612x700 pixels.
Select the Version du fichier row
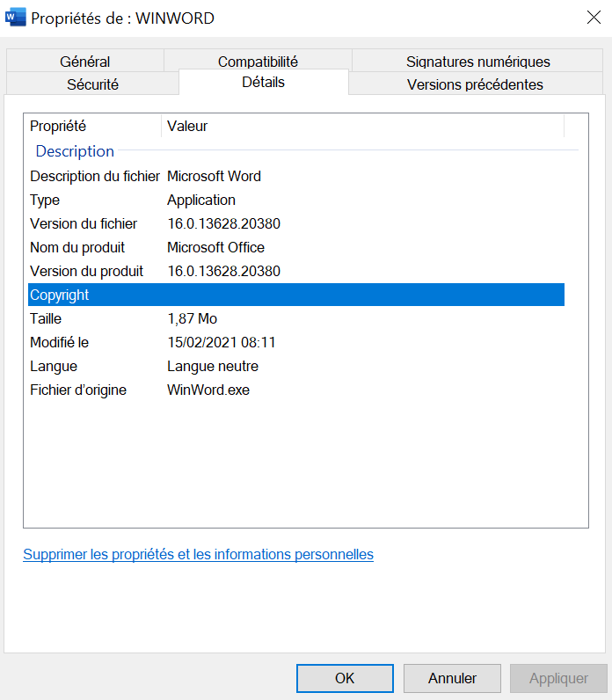tap(296, 223)
